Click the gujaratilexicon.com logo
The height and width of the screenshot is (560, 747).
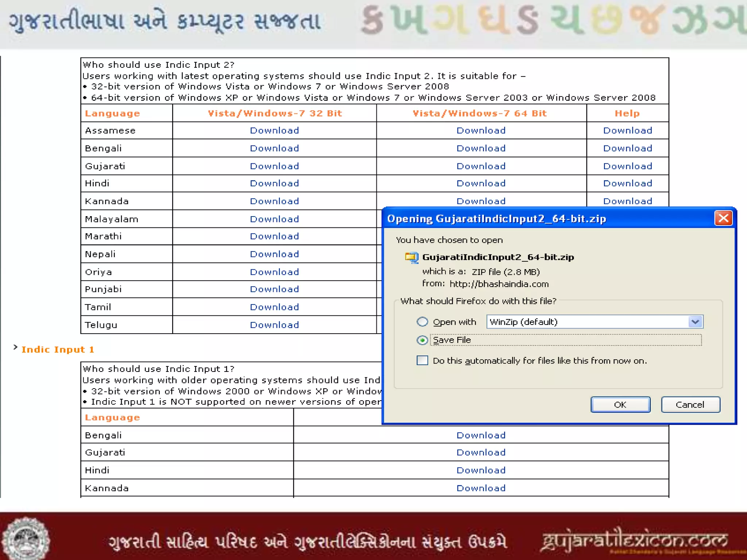(x=635, y=541)
